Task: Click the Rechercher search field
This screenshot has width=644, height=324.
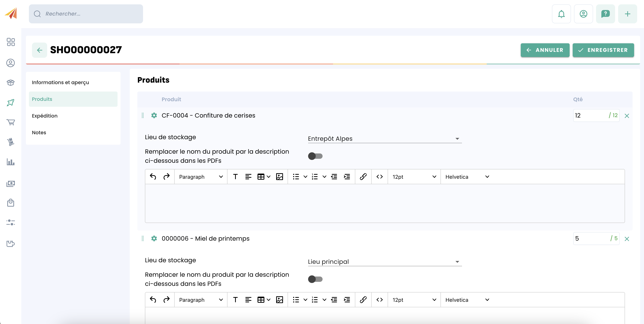Action: [x=86, y=14]
